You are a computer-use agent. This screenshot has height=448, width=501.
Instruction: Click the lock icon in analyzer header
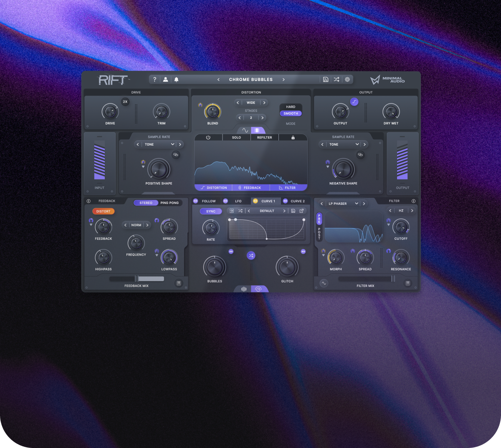point(293,137)
